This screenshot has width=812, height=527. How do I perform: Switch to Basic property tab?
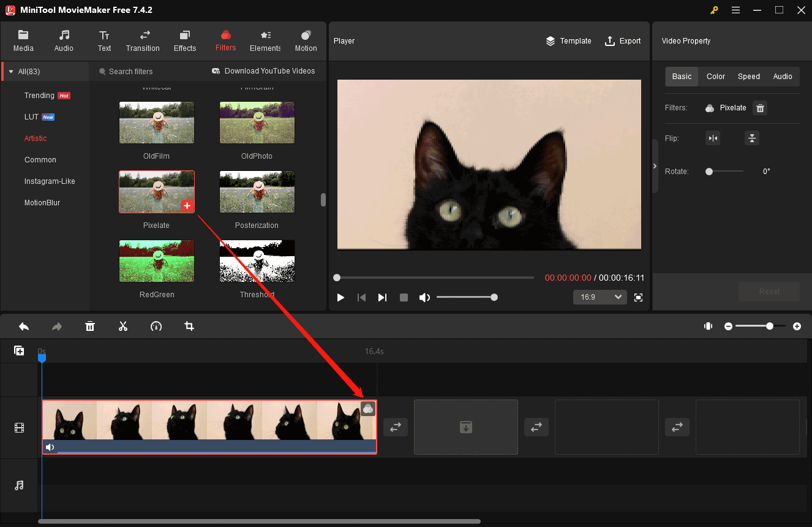(x=682, y=77)
